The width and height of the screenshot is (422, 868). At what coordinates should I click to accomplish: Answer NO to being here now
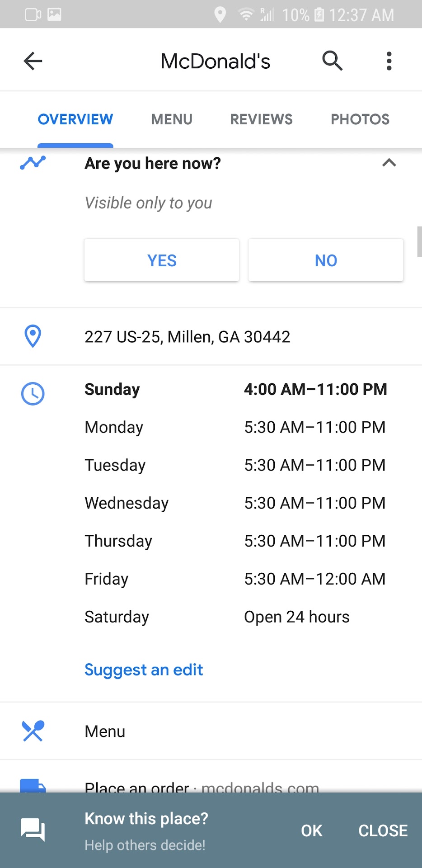pos(326,260)
